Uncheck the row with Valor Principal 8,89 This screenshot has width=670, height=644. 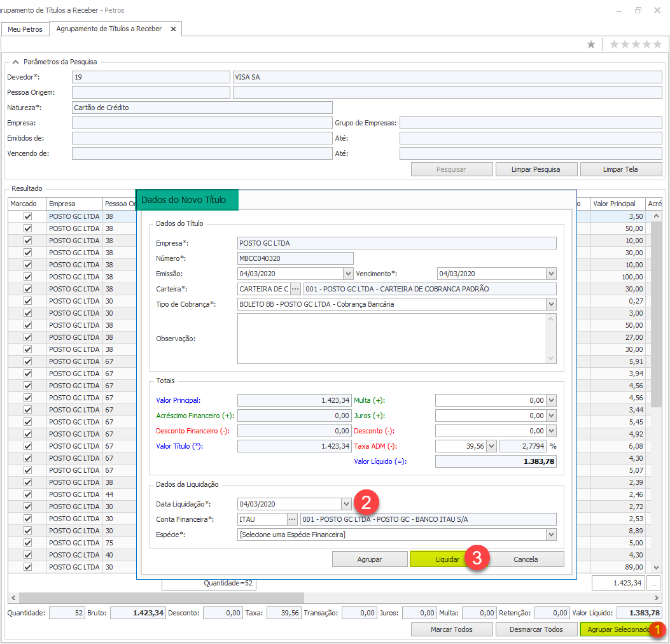point(28,530)
